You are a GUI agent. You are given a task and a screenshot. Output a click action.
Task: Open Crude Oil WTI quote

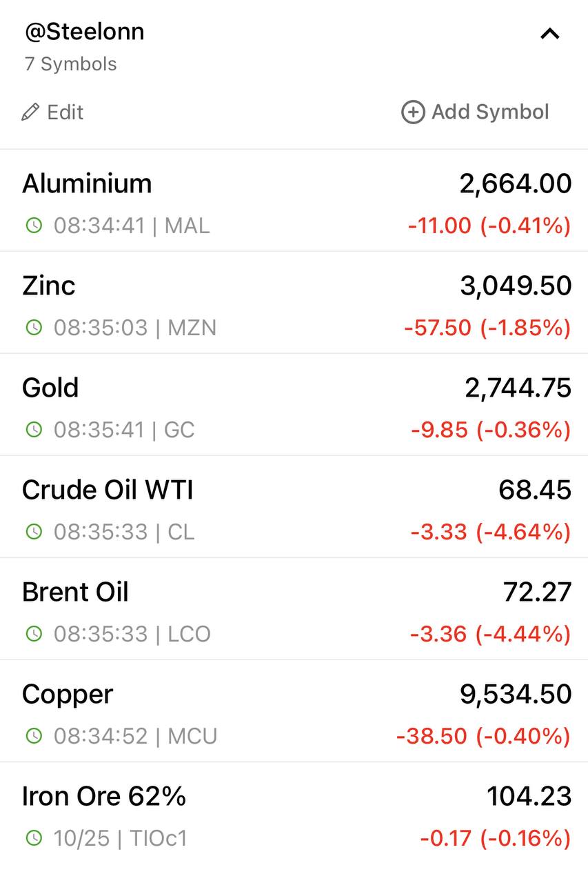(294, 507)
